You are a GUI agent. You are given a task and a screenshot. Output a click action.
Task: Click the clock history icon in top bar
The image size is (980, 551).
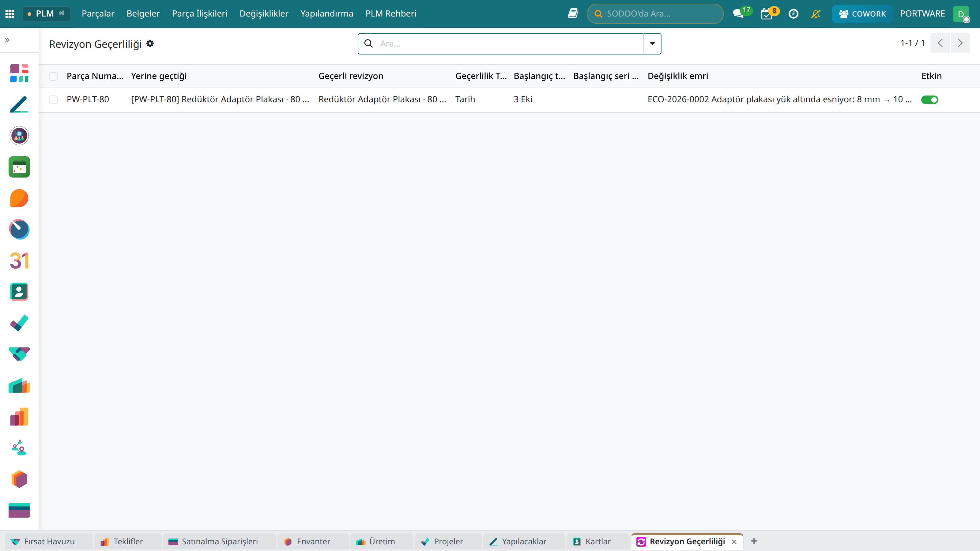pyautogui.click(x=793, y=14)
